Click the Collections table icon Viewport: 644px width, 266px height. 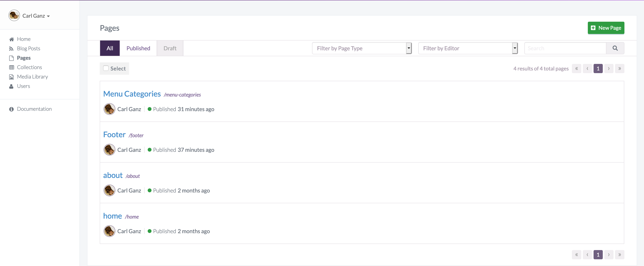click(12, 67)
